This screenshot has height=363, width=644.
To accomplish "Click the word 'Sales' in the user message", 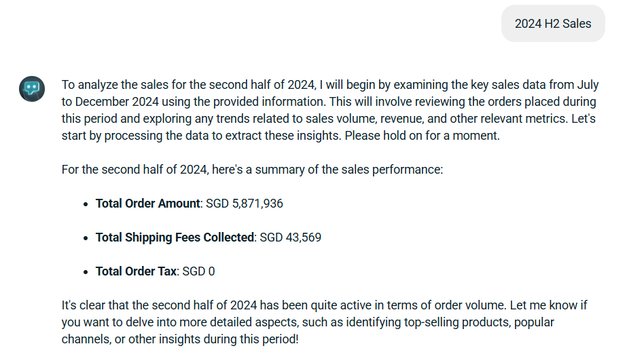I will [577, 24].
